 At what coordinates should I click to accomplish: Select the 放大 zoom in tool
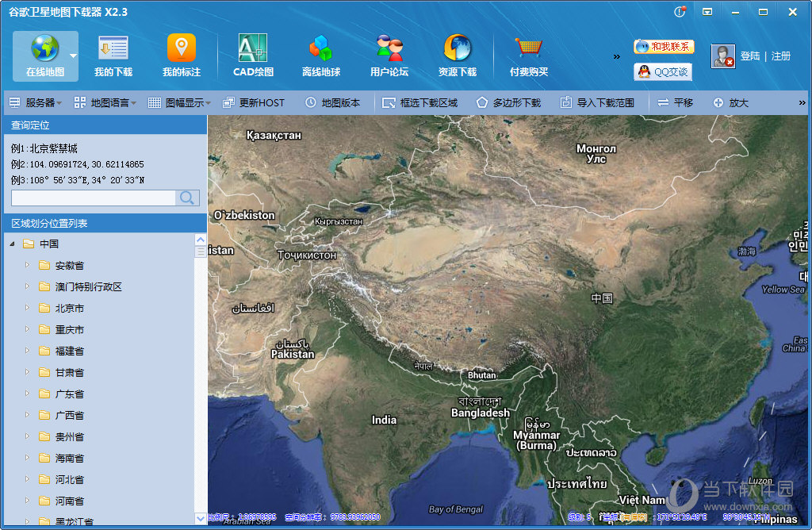730,102
